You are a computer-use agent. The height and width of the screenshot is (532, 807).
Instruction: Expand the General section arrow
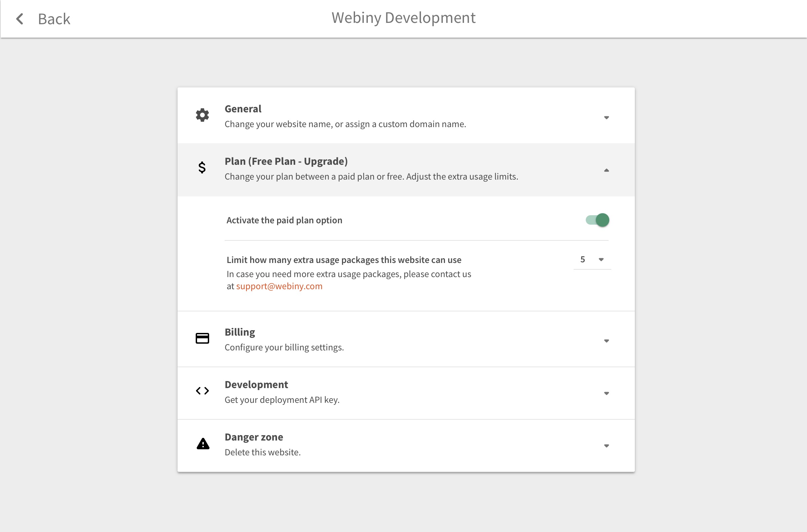(x=607, y=118)
